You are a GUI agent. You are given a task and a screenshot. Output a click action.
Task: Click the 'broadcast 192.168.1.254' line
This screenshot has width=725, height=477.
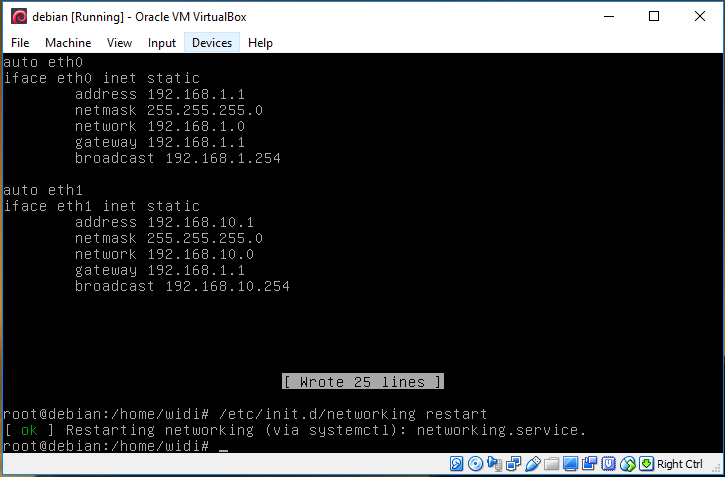[178, 158]
